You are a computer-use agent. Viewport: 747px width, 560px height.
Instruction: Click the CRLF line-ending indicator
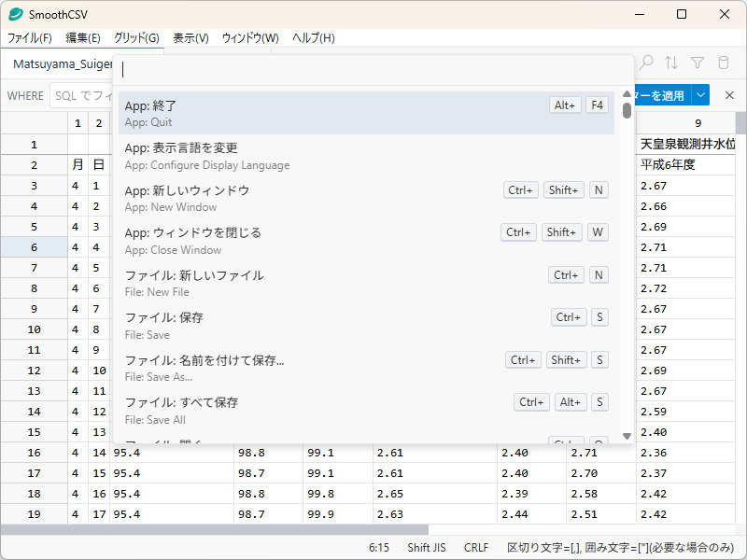(475, 548)
